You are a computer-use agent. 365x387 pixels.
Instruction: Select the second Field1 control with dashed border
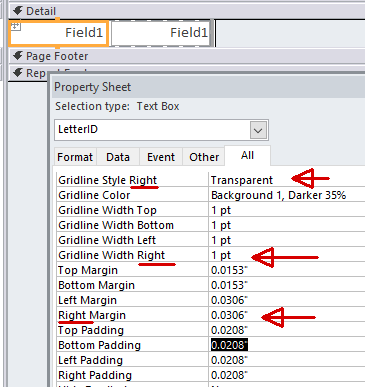pyautogui.click(x=161, y=33)
